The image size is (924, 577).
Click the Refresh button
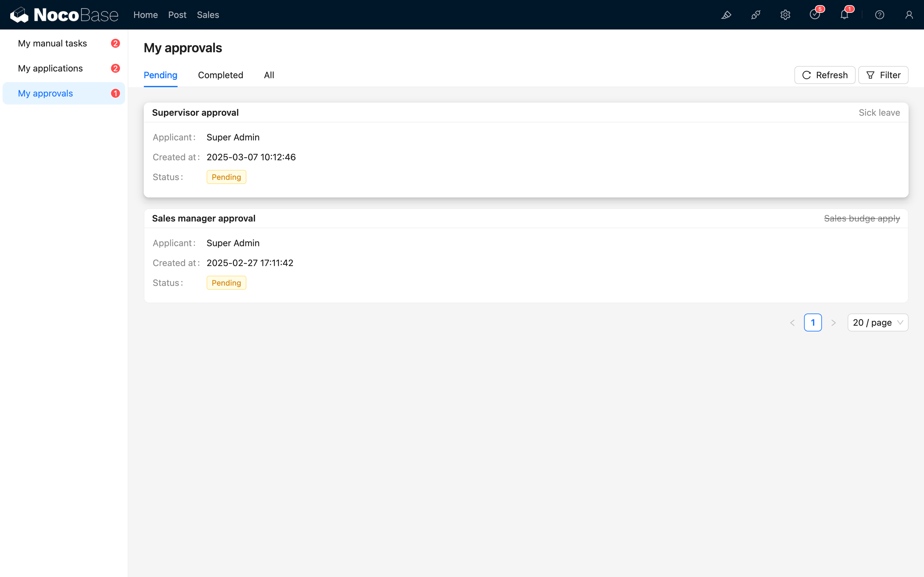point(824,75)
